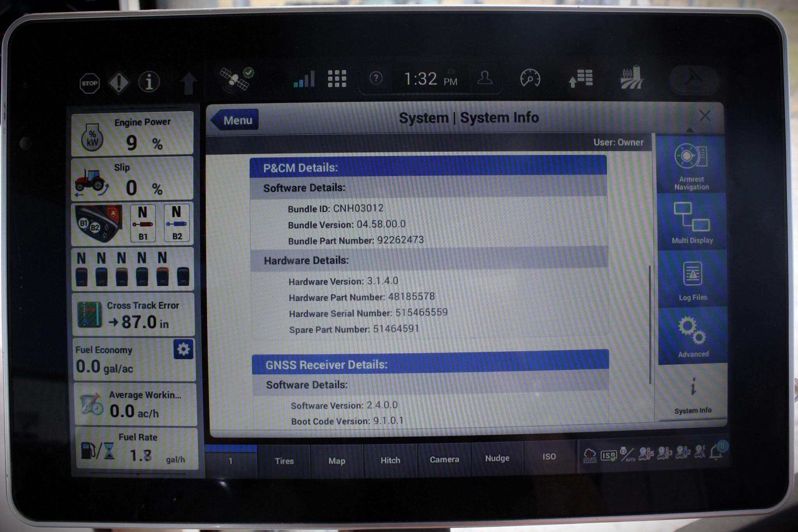Toggle the B1 remote valve state

click(143, 223)
